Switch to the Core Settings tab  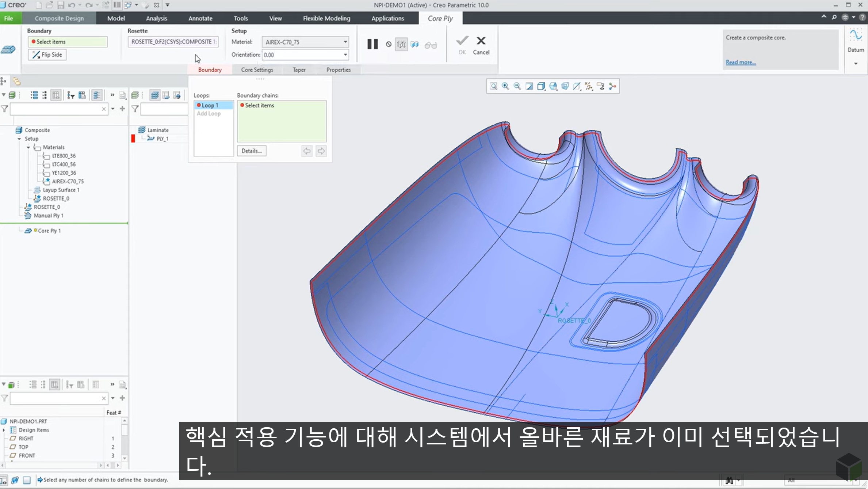coord(257,70)
